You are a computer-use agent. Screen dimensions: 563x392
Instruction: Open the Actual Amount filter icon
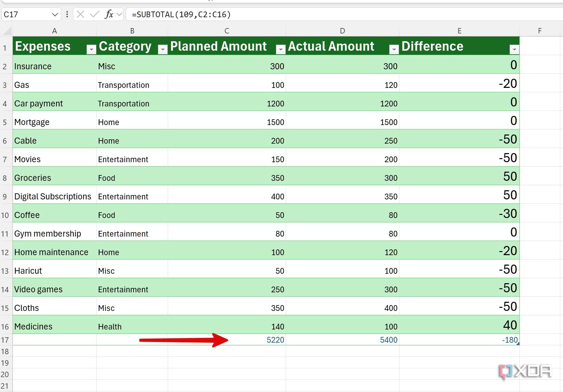coord(394,49)
